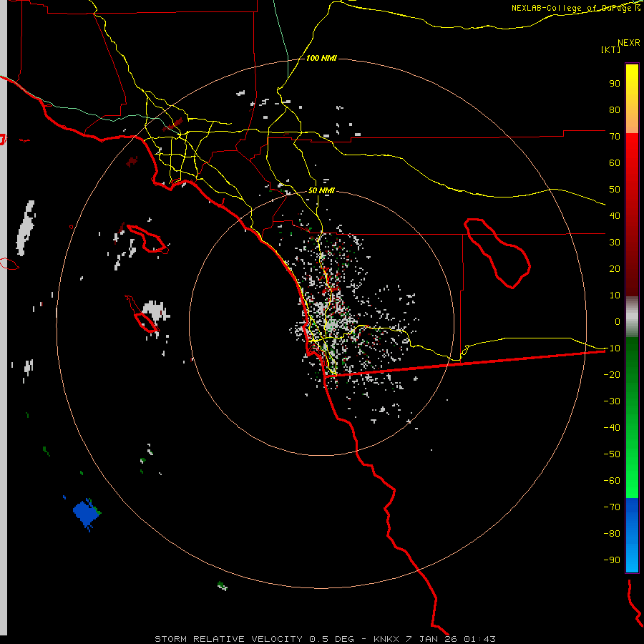Click the 100 NMI range ring label
The width and height of the screenshot is (644, 644).
click(x=321, y=58)
